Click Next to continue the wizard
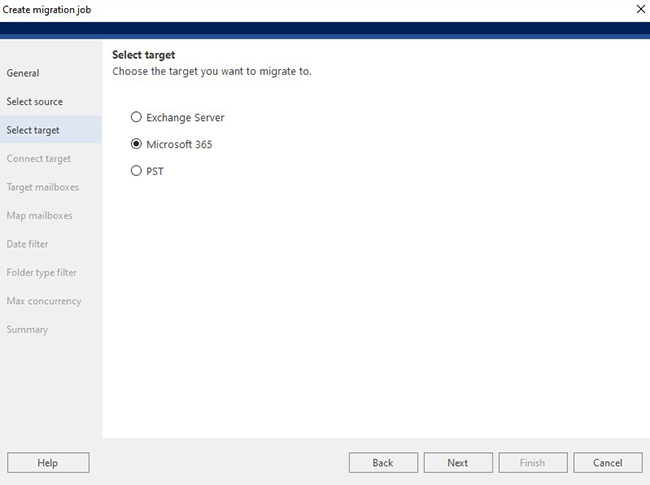 (x=458, y=463)
